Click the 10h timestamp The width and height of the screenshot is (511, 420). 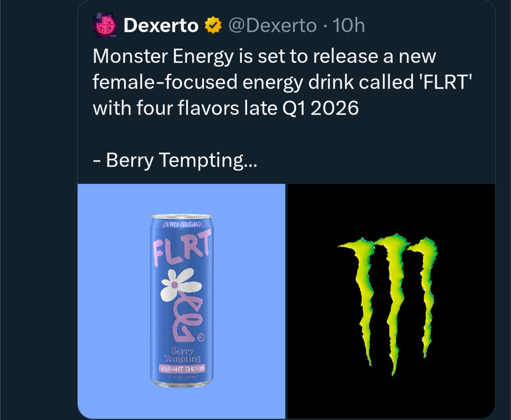pos(349,26)
